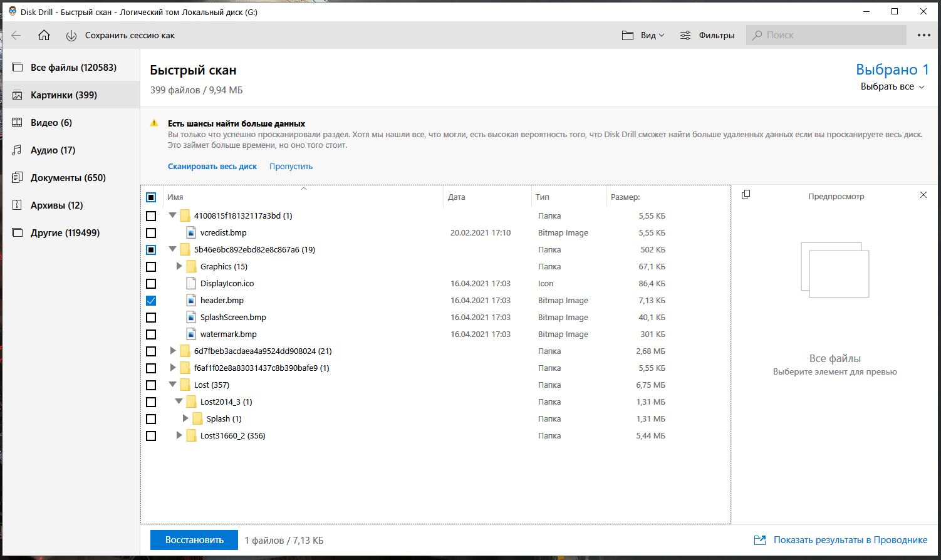Screen dimensions: 941x560
Task: Click the DisplayIcon.ico file icon
Action: click(191, 283)
